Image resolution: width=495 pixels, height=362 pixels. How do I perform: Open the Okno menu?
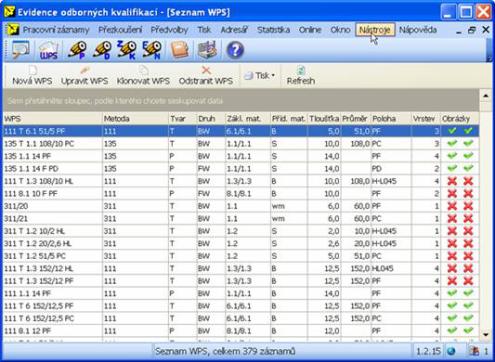pyautogui.click(x=340, y=30)
